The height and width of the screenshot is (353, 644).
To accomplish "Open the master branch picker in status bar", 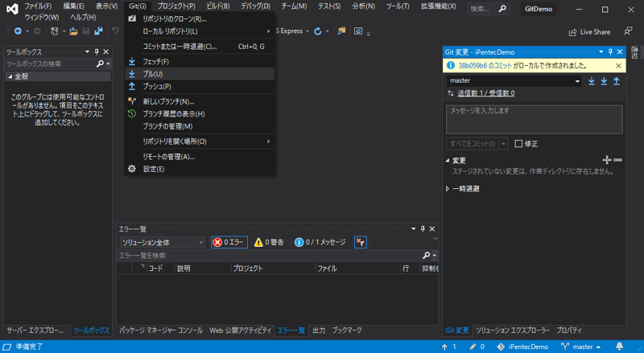I will 580,347.
